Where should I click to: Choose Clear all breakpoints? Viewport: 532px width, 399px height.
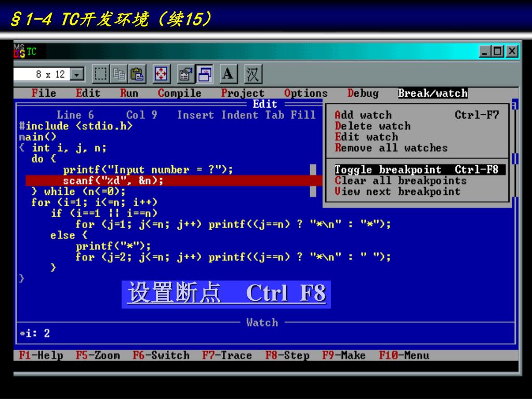tap(401, 180)
